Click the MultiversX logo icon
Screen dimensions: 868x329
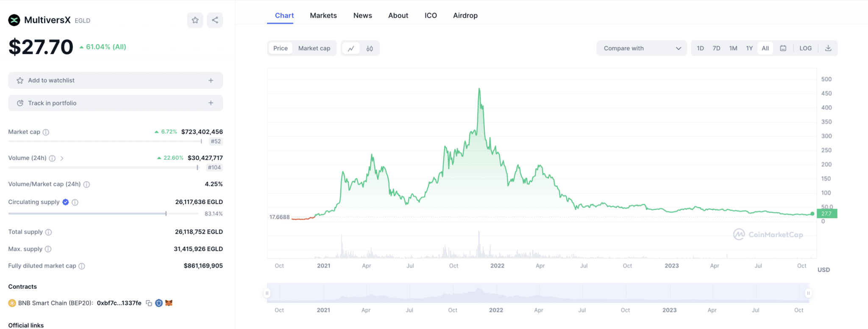pos(14,20)
